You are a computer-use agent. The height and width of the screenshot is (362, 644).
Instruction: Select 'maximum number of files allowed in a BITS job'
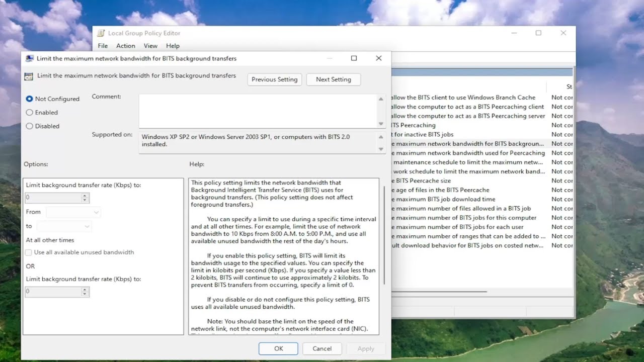[x=482, y=208]
